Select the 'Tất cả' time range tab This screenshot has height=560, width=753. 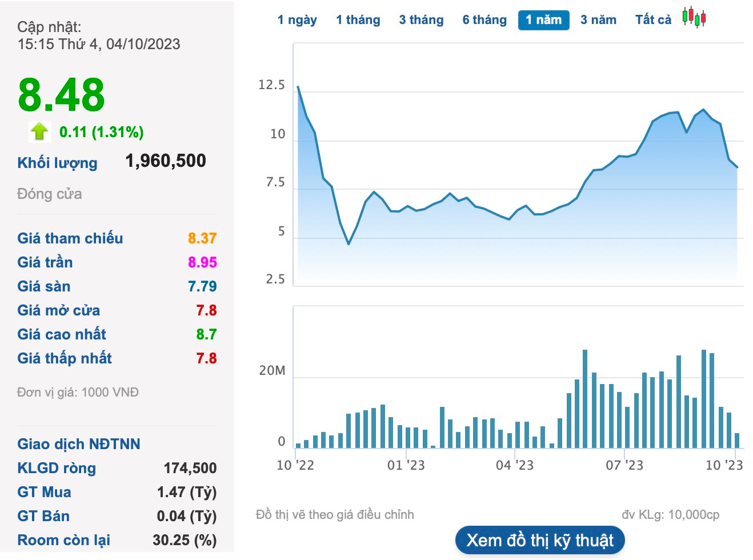click(x=654, y=20)
